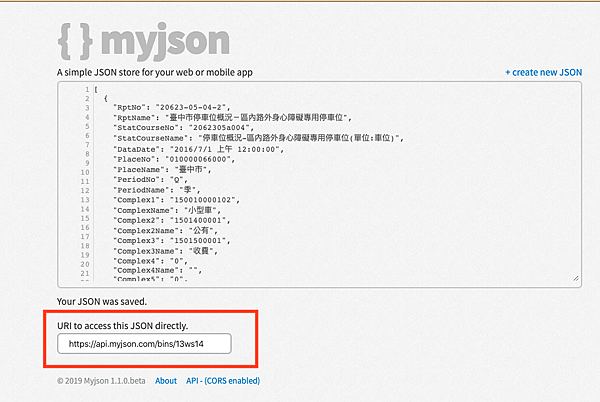Click the "Complex4": "0" line
Image resolution: width=600 pixels, height=402 pixels.
point(150,261)
